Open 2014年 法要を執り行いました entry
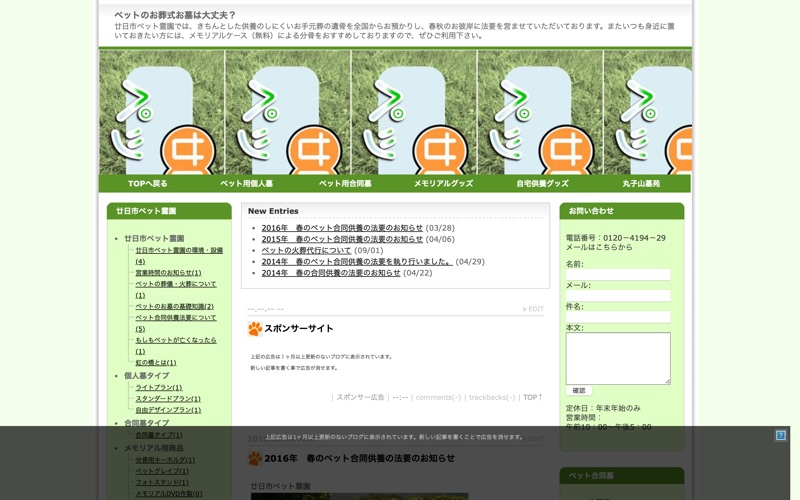This screenshot has width=800, height=500. click(357, 262)
